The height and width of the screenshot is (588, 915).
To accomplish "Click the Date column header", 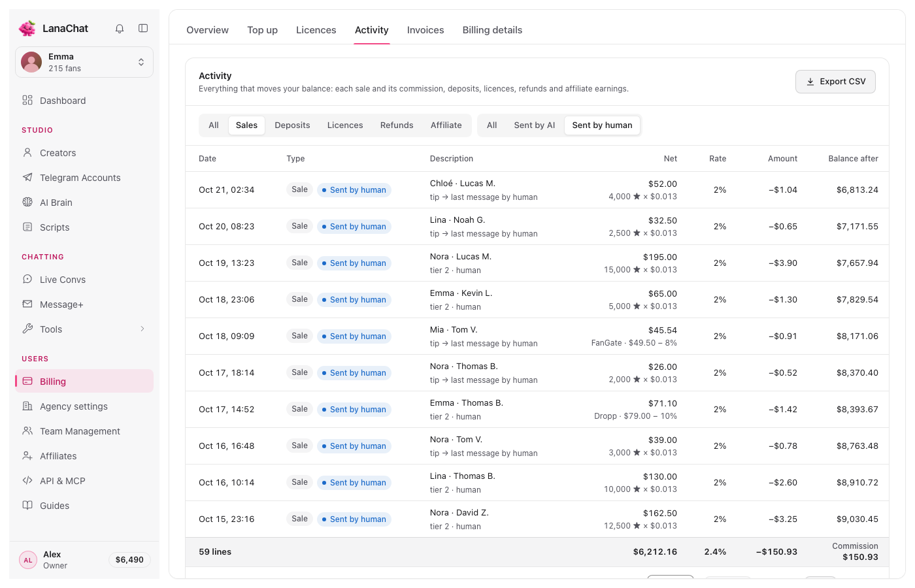I will point(207,159).
